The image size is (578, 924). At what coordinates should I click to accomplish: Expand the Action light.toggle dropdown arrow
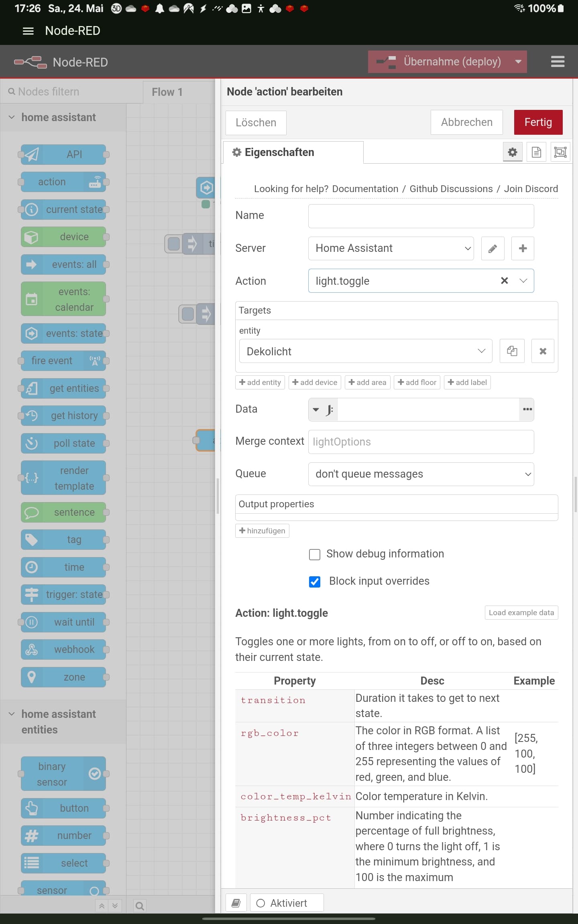(x=523, y=281)
